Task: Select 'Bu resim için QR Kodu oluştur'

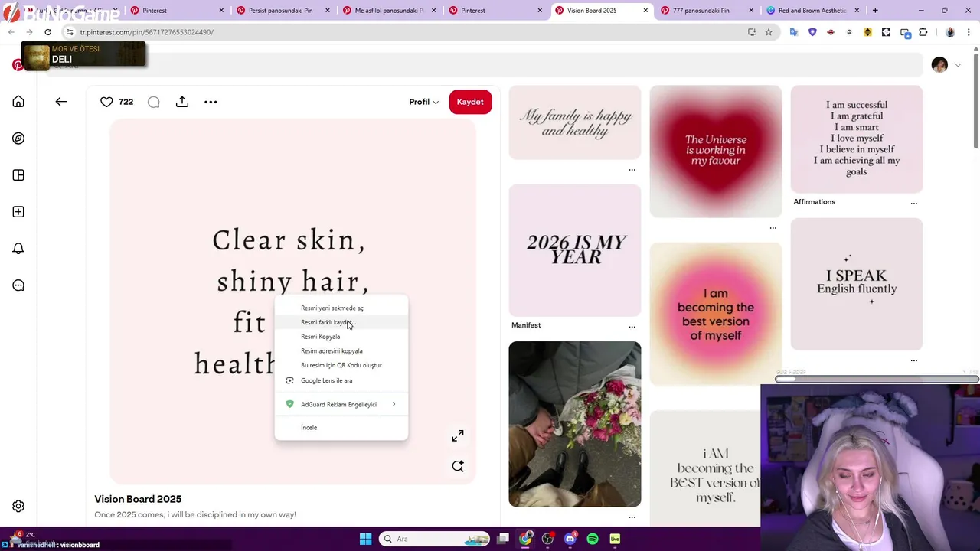Action: point(341,365)
